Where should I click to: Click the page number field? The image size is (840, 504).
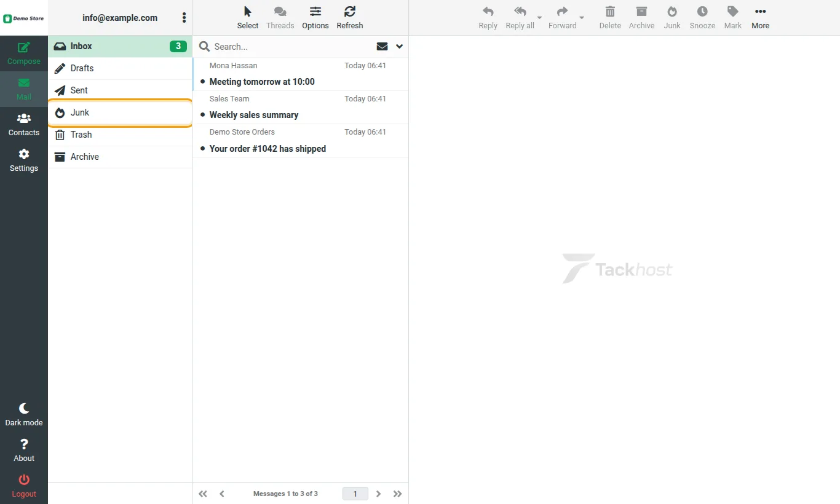355,494
